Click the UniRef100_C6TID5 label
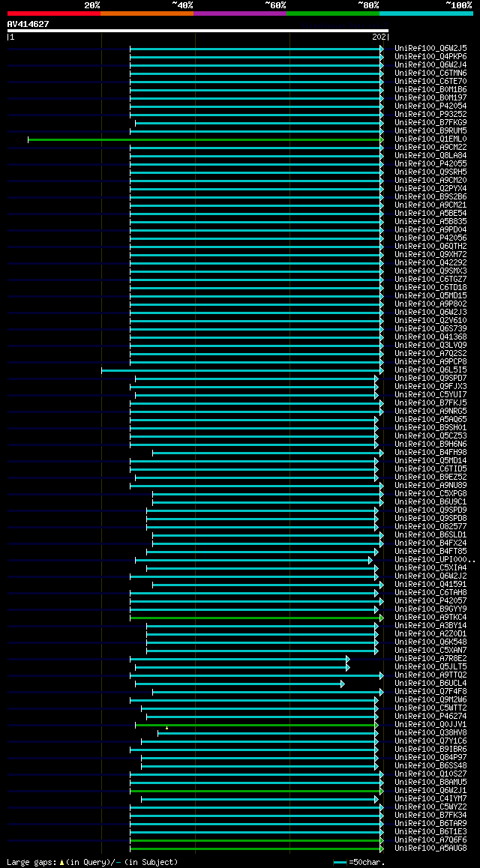The image size is (480, 868). click(430, 469)
